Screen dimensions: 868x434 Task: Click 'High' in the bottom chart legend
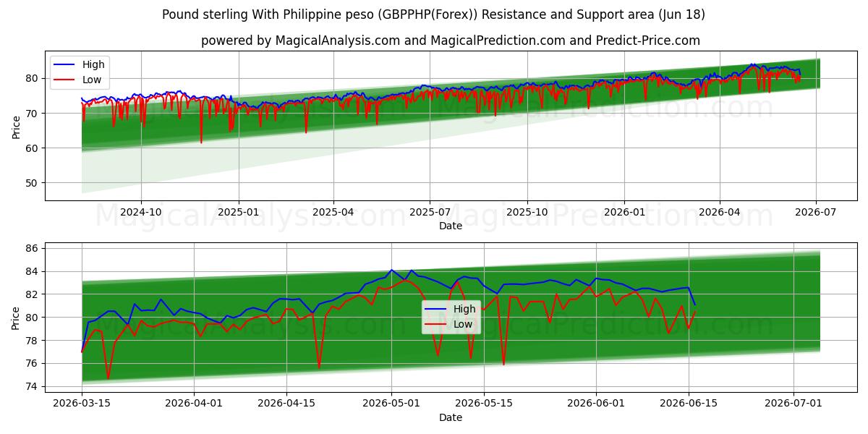(464, 309)
